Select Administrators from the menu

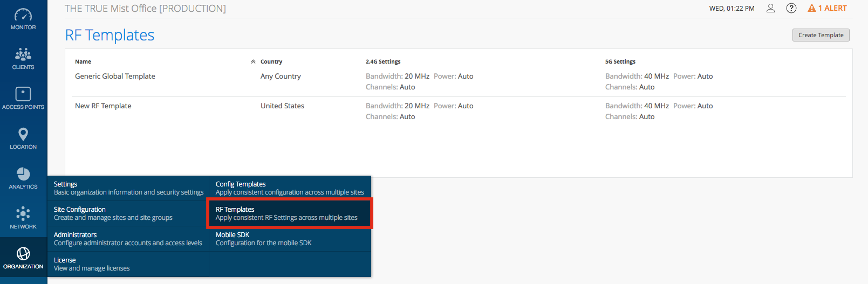coord(128,239)
